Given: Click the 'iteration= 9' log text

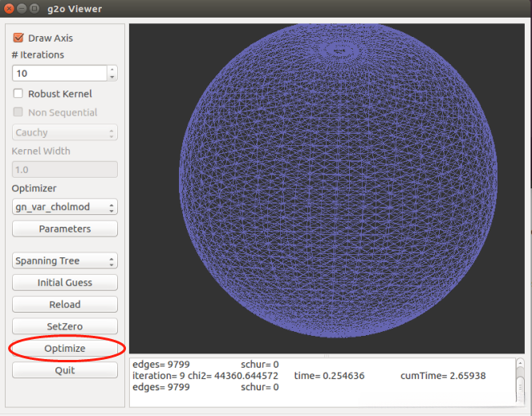Looking at the screenshot, I should 159,376.
